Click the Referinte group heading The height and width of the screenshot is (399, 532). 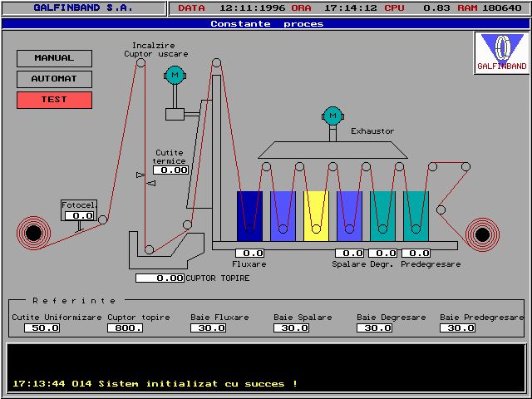(x=74, y=301)
